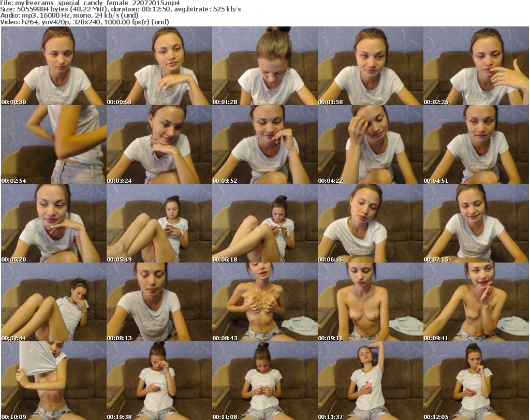Open the thumbnail stamped 00:12:05

476,381
